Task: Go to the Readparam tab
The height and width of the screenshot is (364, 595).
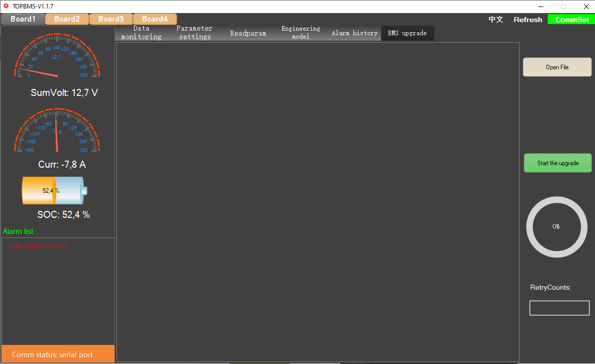Action: pos(248,33)
